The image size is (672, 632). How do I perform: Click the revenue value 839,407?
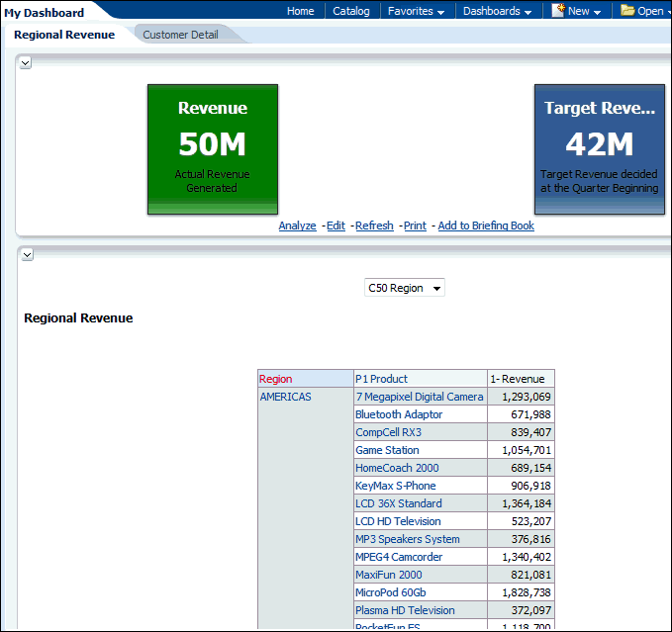(x=530, y=432)
